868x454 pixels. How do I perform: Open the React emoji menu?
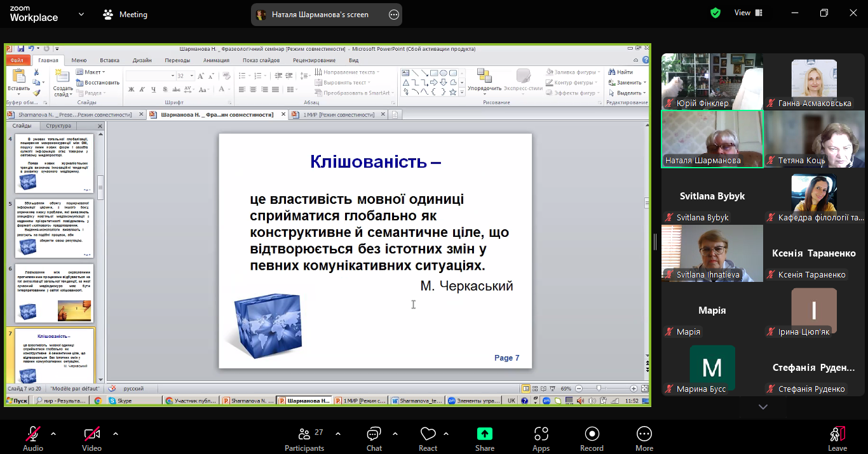pos(428,438)
